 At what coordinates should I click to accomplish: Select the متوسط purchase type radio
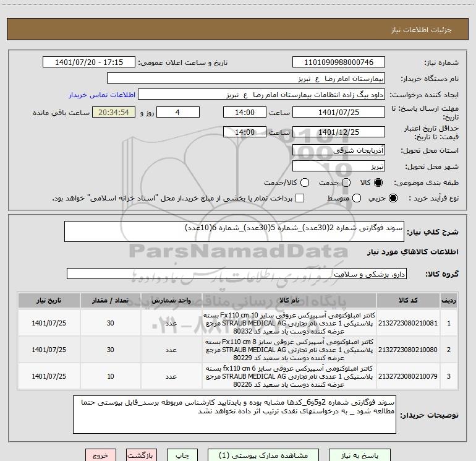pos(357,198)
